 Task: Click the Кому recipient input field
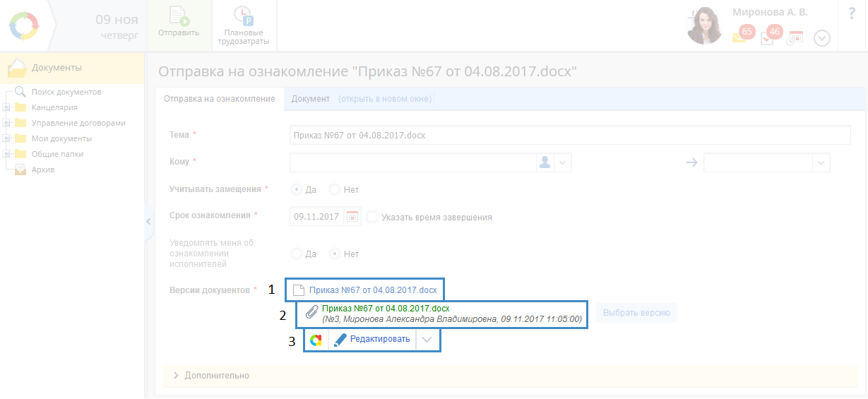coord(413,162)
